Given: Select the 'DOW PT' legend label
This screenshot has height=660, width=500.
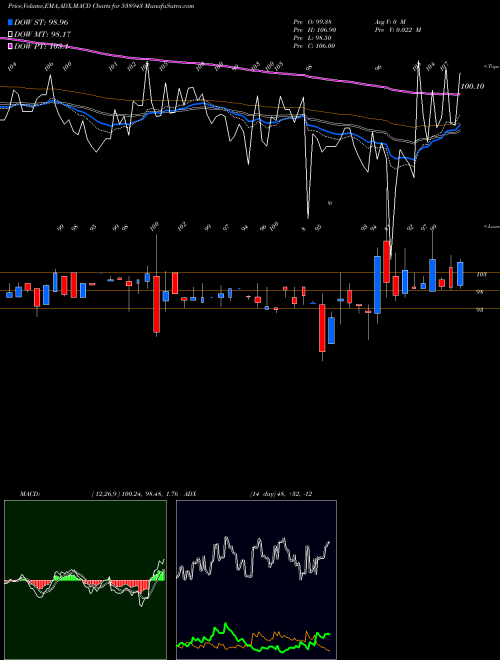Looking at the screenshot, I should tap(41, 47).
